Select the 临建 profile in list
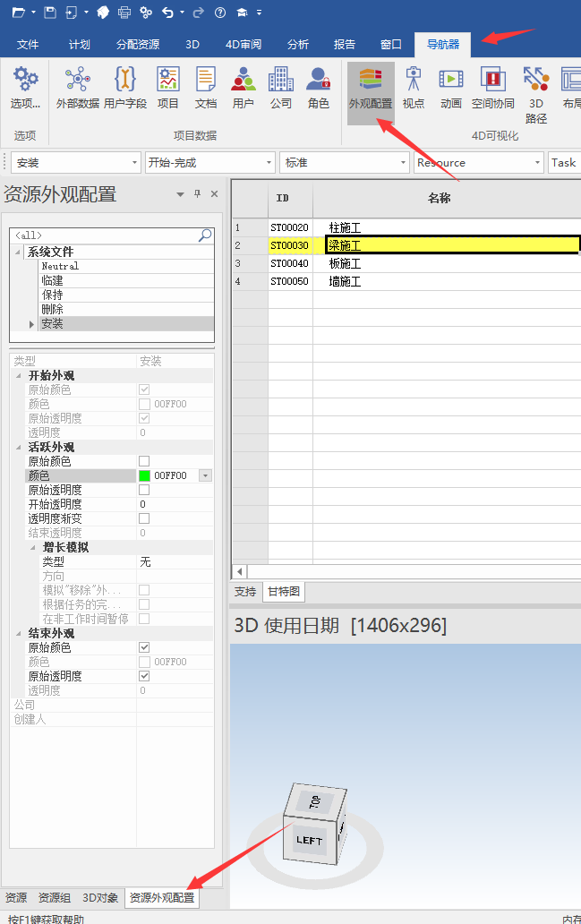 coord(52,280)
